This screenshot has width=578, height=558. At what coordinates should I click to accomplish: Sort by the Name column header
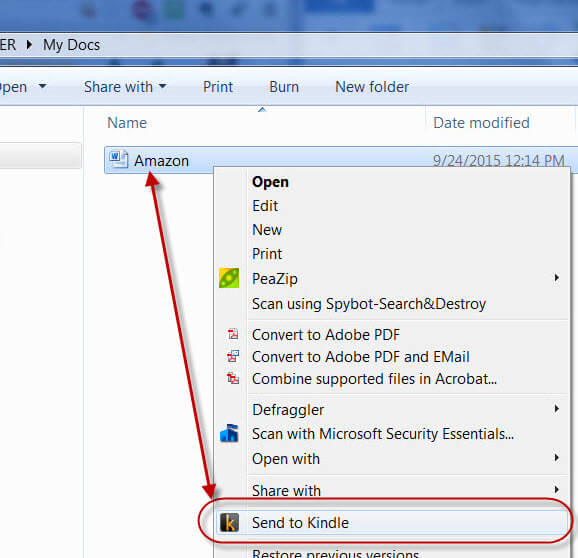(x=127, y=123)
